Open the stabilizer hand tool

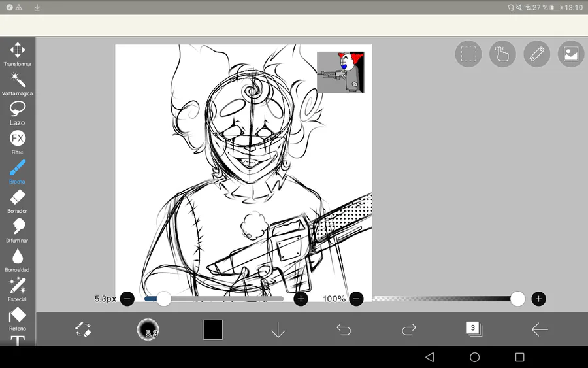click(x=502, y=54)
